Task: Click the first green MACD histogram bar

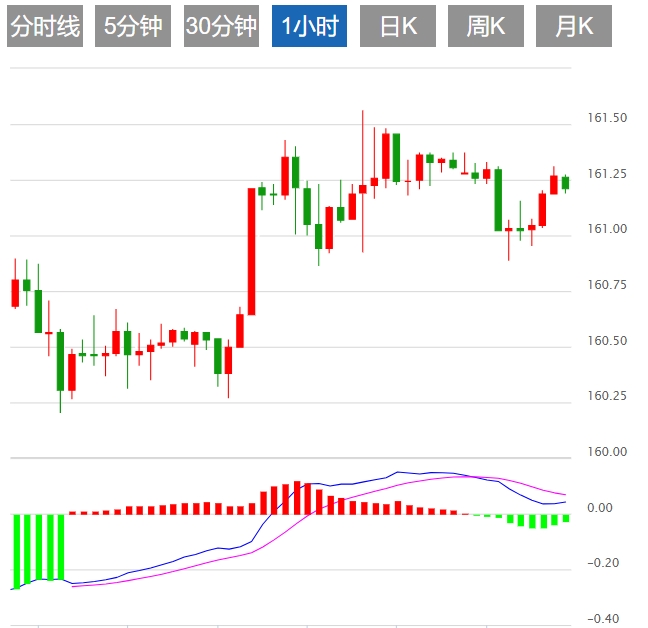Action: click(x=17, y=552)
